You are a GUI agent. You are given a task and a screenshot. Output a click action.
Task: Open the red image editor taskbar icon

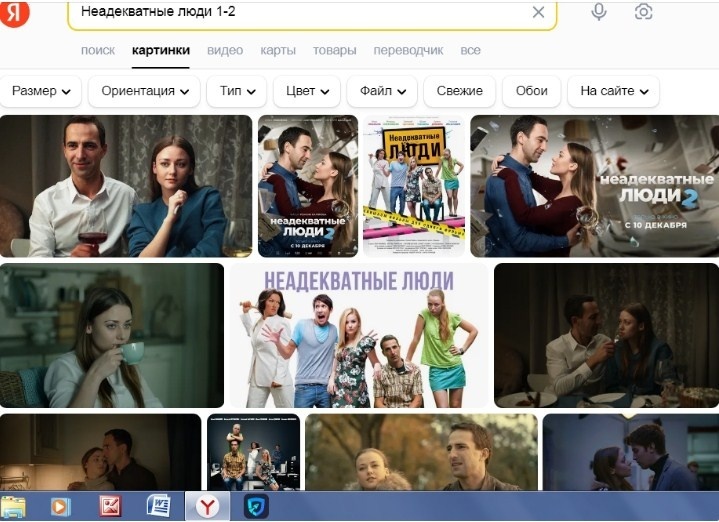pyautogui.click(x=110, y=506)
